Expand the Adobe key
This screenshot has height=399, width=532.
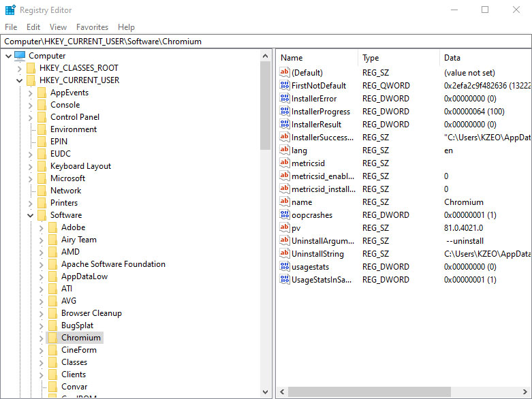(x=41, y=228)
